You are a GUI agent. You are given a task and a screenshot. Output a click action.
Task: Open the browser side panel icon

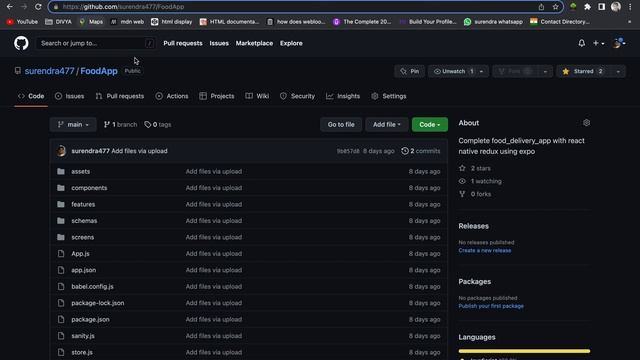(601, 7)
